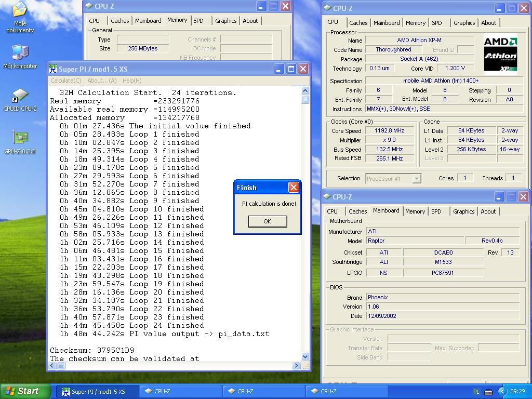Click OK in the Finish dialog
Image resolution: width=532 pixels, height=399 pixels.
click(268, 221)
